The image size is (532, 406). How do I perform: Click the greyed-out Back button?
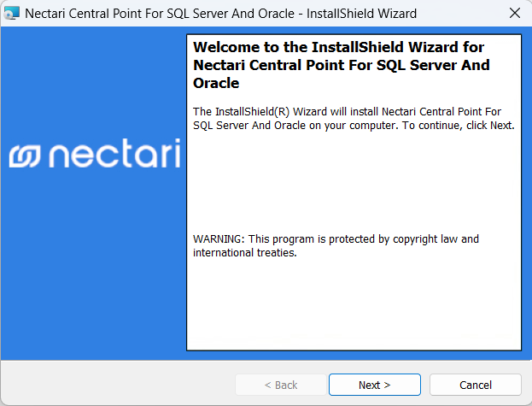(280, 385)
